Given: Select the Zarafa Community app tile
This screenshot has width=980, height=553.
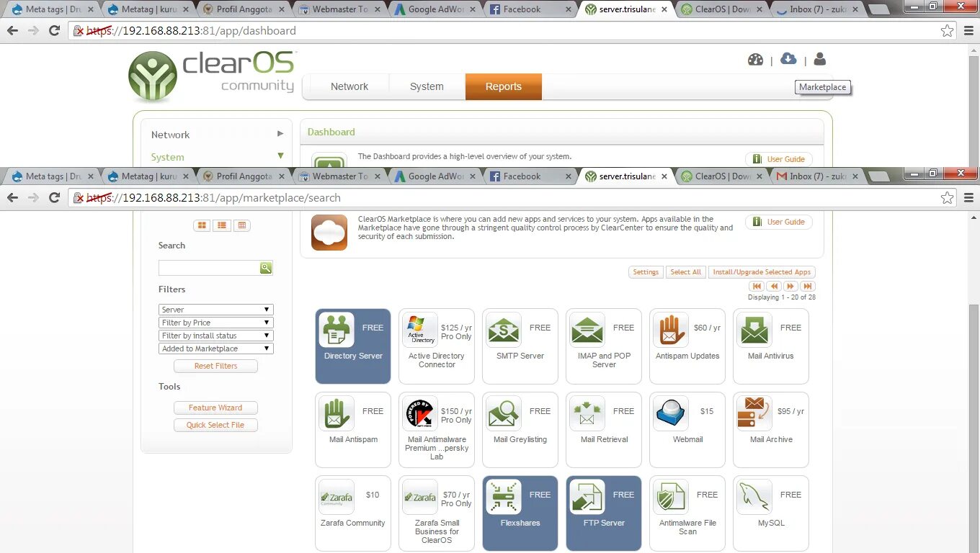Looking at the screenshot, I should click(353, 513).
